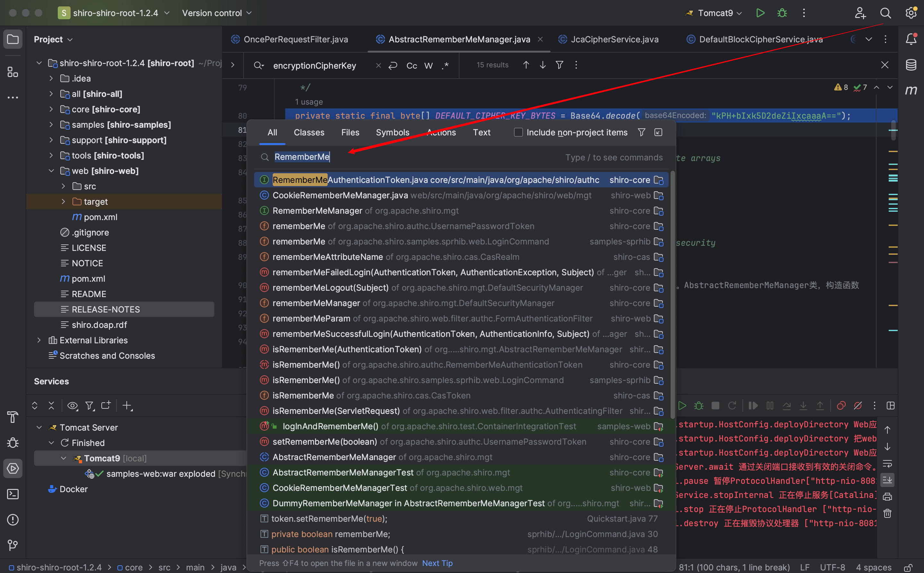924x573 pixels.
Task: Click encryptionCipherKey find field
Action: pyautogui.click(x=314, y=65)
